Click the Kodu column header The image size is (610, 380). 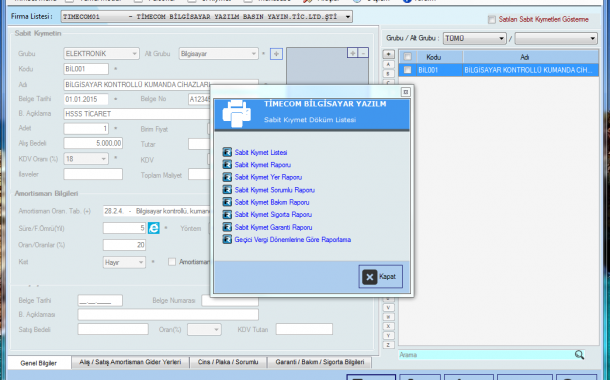440,57
